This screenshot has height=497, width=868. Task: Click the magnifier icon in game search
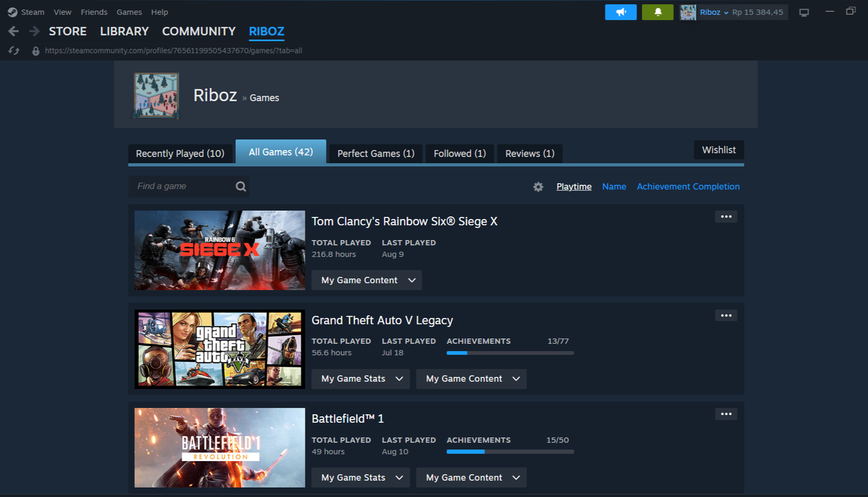point(241,186)
